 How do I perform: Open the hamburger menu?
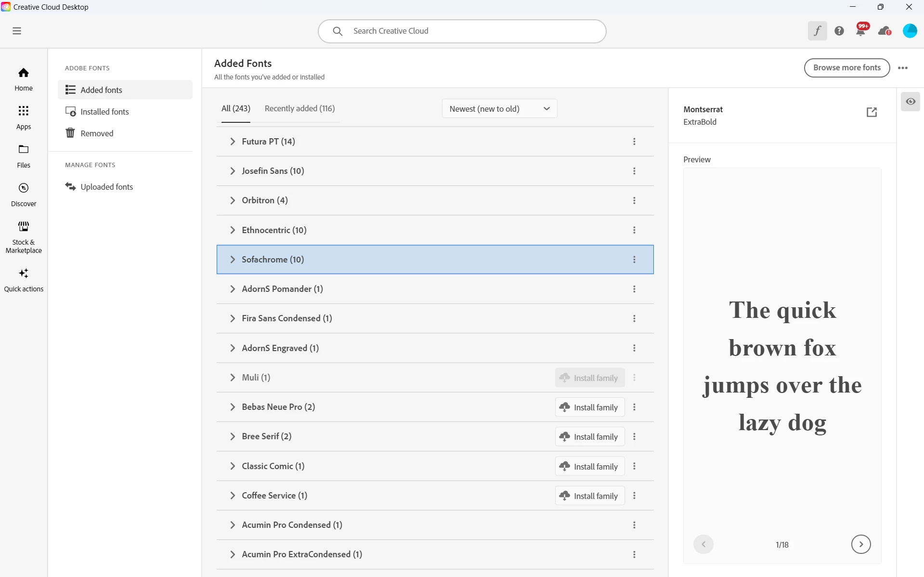(x=17, y=31)
